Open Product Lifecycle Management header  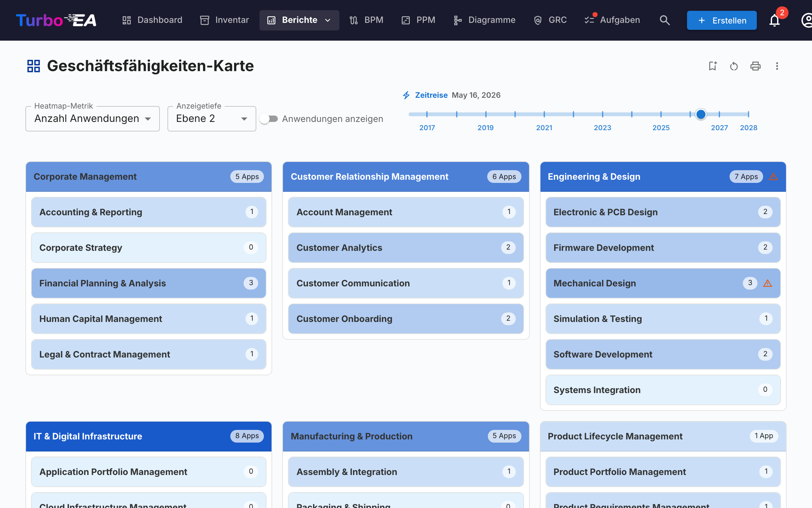(x=663, y=436)
